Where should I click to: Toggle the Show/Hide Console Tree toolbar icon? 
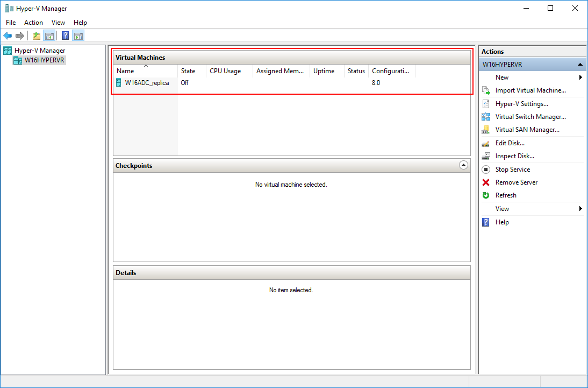pyautogui.click(x=49, y=36)
